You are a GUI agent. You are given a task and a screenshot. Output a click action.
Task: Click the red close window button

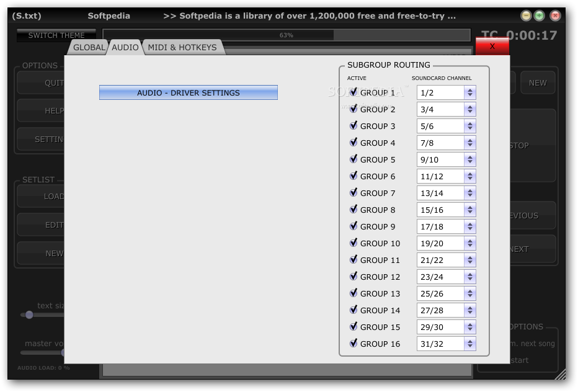tap(555, 16)
